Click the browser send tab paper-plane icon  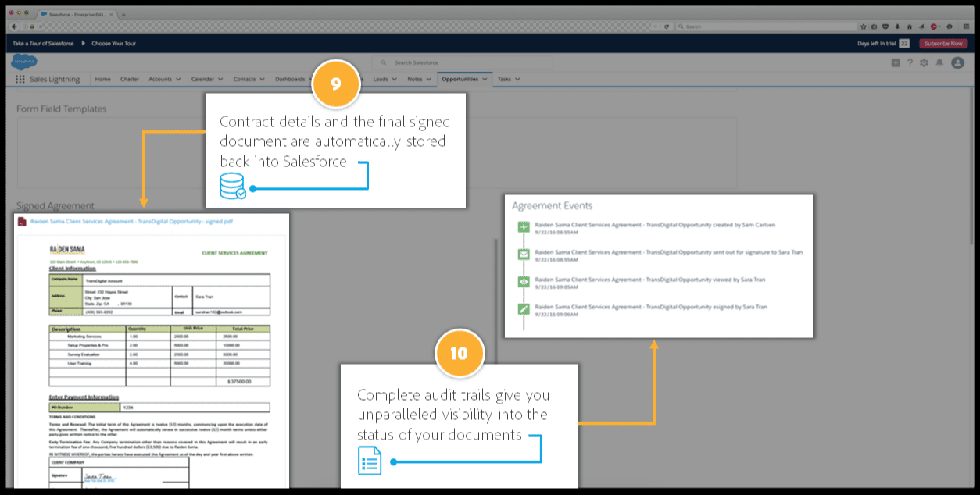(921, 26)
